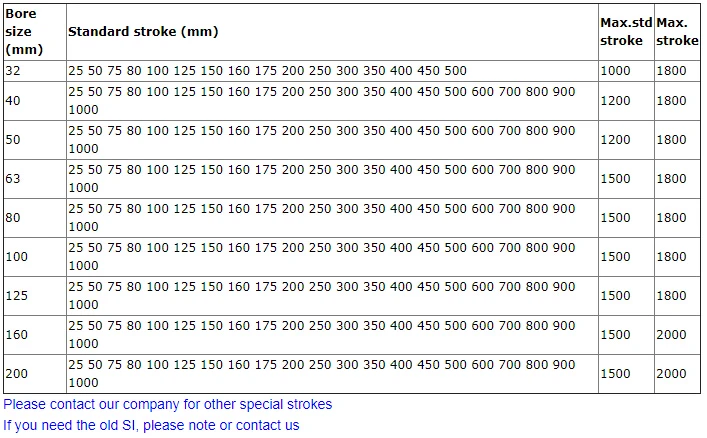The image size is (707, 438).
Task: Click the 'Bore size (mm)' column header
Action: tap(35, 32)
